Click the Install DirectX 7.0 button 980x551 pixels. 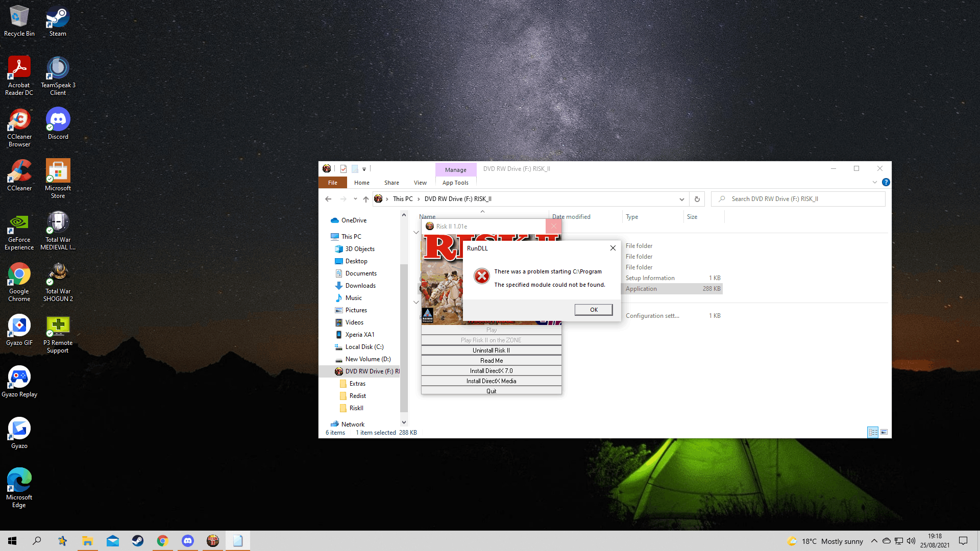(491, 371)
